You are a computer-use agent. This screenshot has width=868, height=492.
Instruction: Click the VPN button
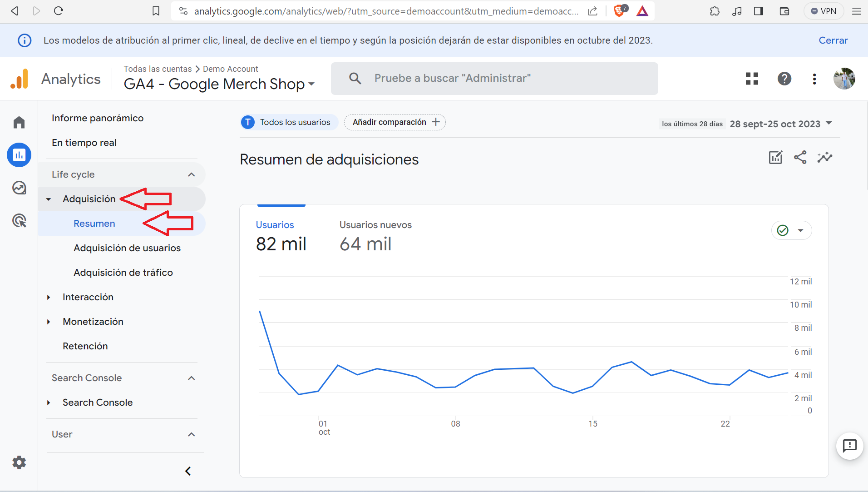(x=824, y=11)
